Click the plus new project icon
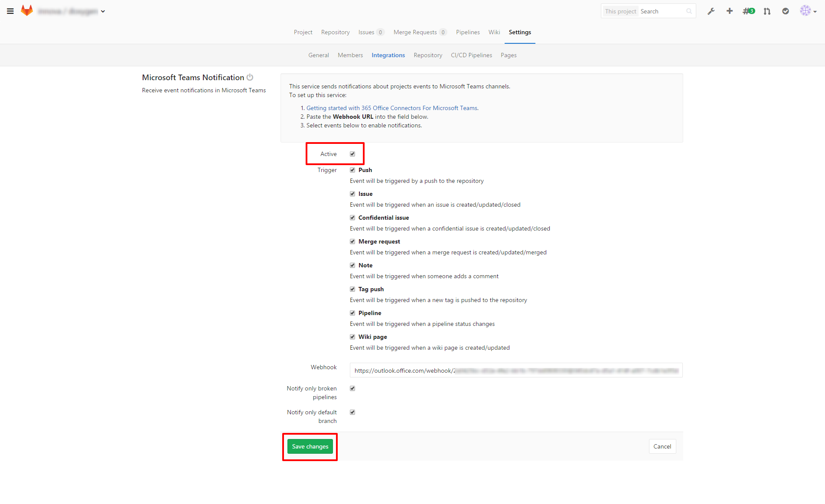 tap(730, 11)
